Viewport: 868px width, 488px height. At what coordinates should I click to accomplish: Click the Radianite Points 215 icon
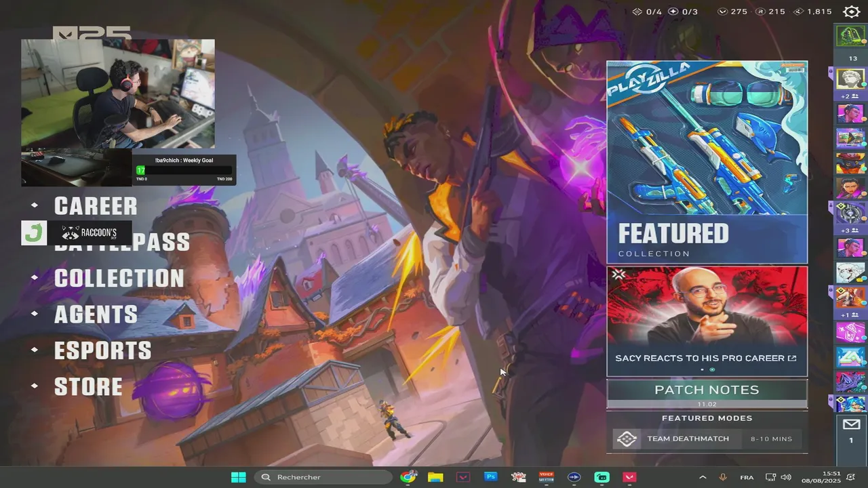point(760,12)
